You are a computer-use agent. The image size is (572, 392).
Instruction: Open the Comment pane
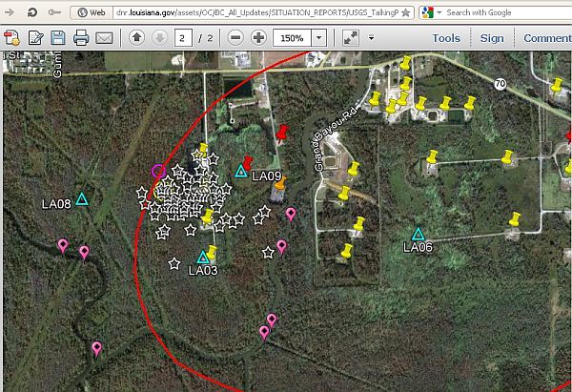[x=547, y=38]
